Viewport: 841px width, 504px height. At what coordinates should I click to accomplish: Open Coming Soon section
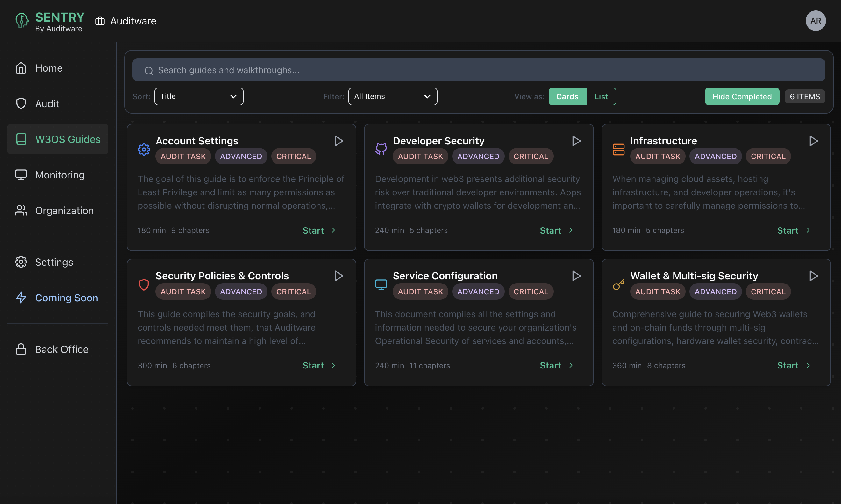tap(57, 297)
